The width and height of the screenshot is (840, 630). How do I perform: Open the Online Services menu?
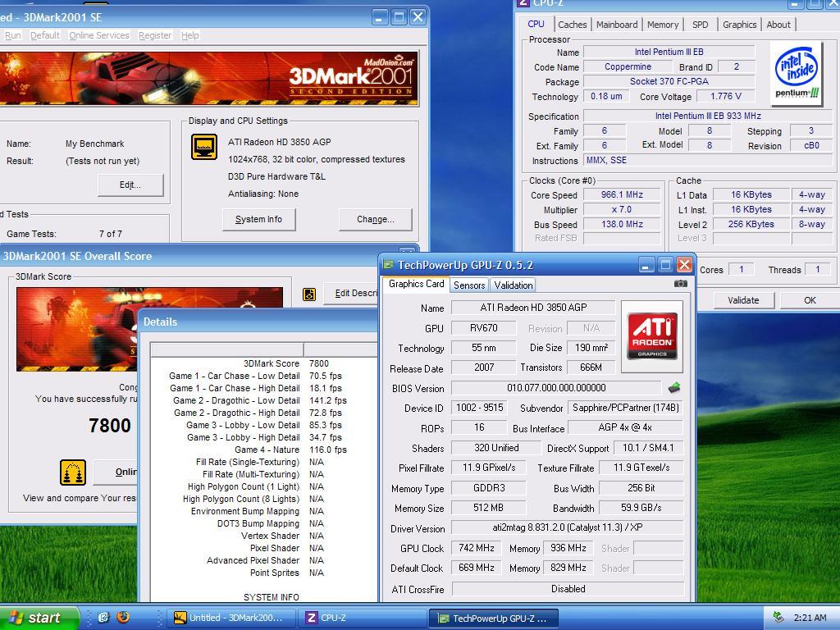click(x=99, y=35)
